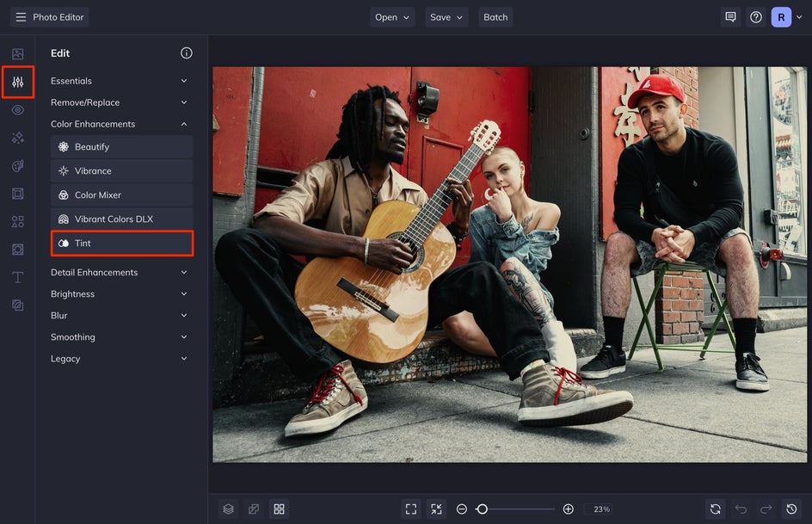Open the account dropdown arrow beside avatar
Viewport: 812px width, 524px height.
(799, 17)
